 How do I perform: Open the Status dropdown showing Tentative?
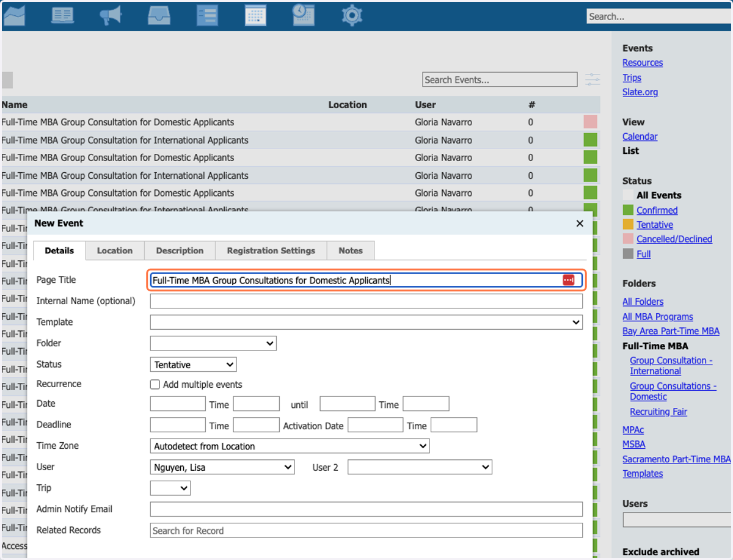pyautogui.click(x=193, y=365)
